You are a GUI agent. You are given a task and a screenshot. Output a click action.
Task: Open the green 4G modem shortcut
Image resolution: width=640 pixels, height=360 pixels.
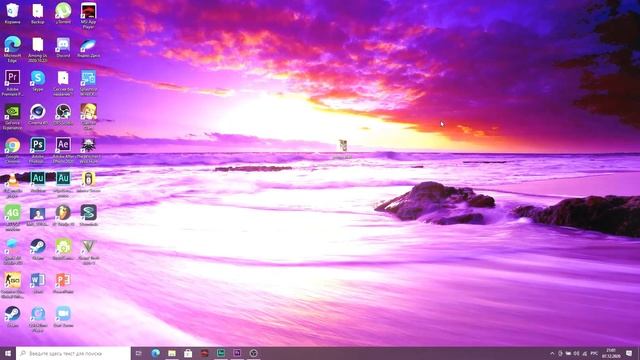[x=12, y=213]
